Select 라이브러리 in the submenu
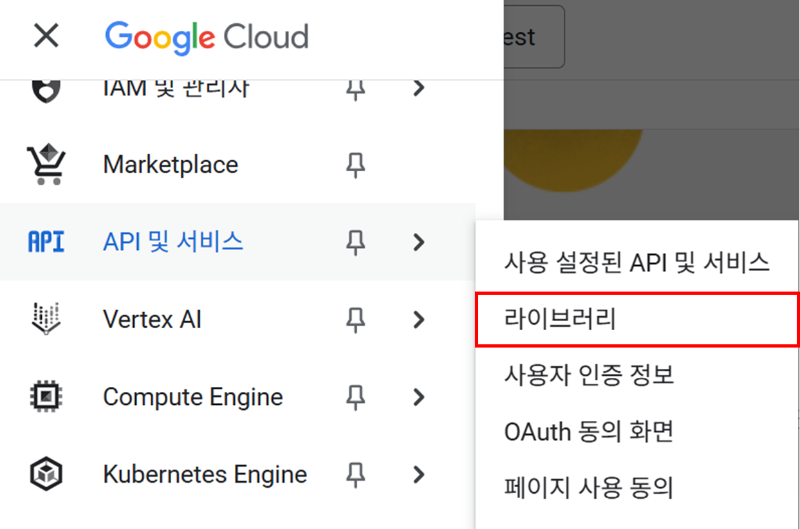Viewport: 800px width, 529px height. (x=637, y=319)
